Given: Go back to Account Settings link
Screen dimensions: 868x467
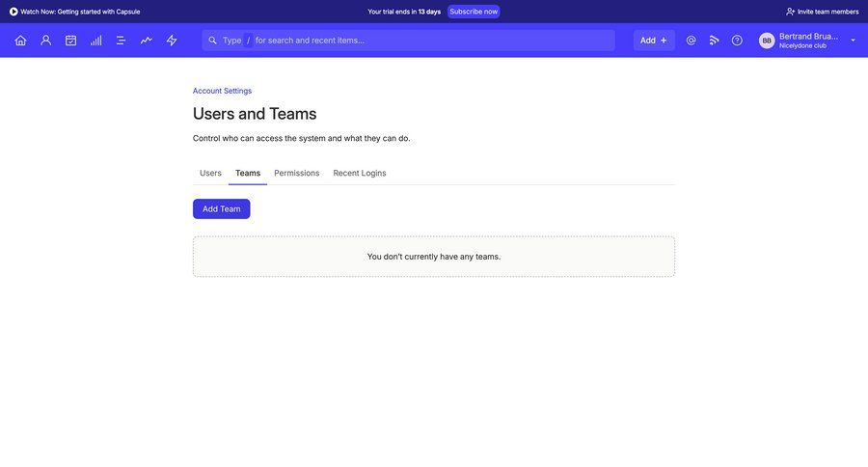Looking at the screenshot, I should [x=222, y=91].
